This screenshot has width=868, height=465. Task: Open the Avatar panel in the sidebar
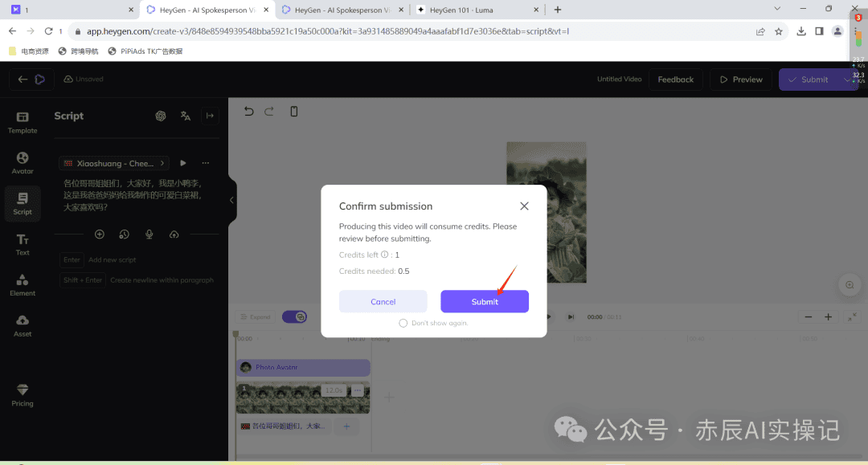click(22, 161)
